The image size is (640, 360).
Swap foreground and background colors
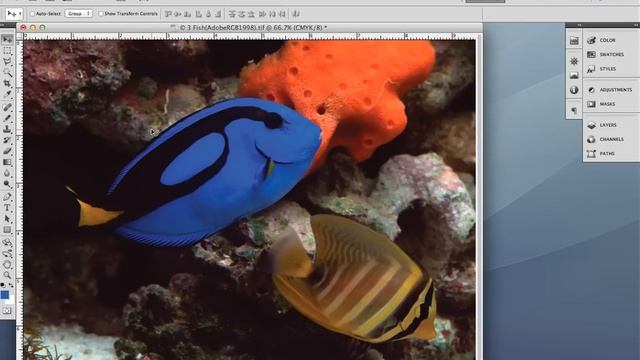[11, 285]
